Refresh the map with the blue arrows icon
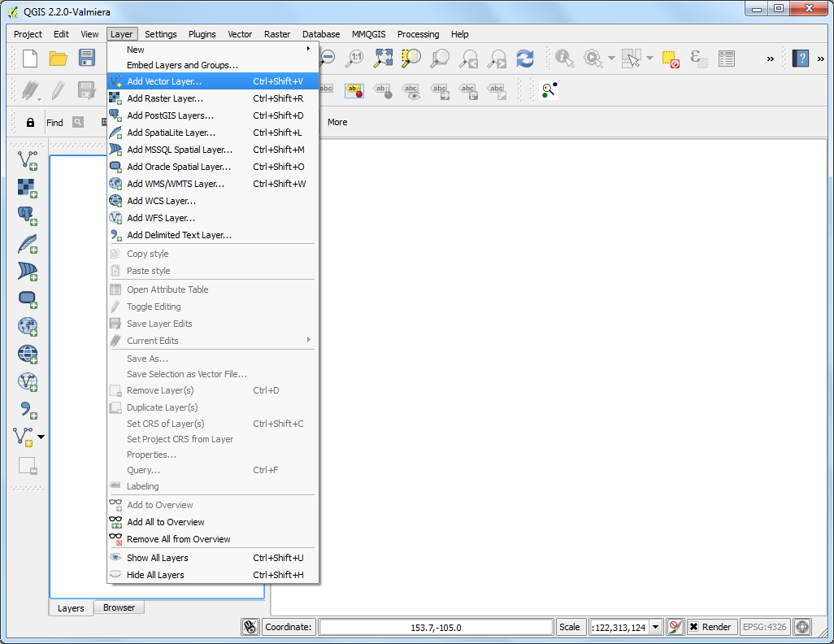This screenshot has height=644, width=834. tap(525, 58)
